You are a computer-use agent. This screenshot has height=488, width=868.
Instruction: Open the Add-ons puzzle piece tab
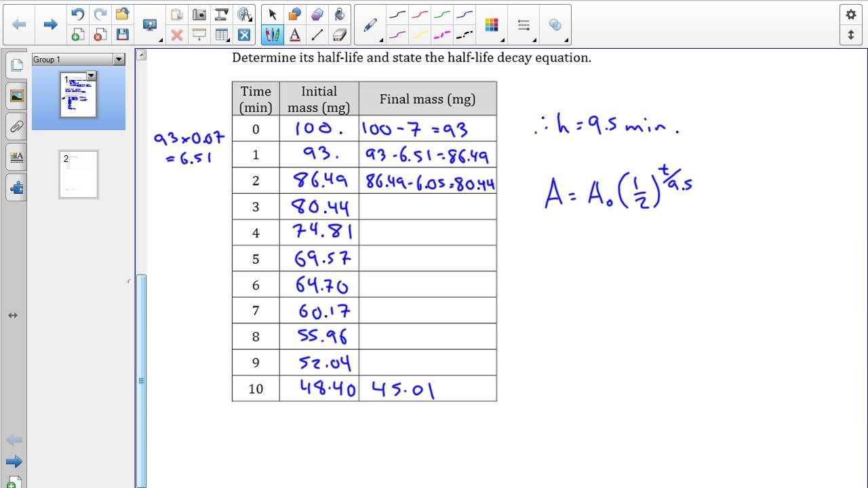coord(16,188)
